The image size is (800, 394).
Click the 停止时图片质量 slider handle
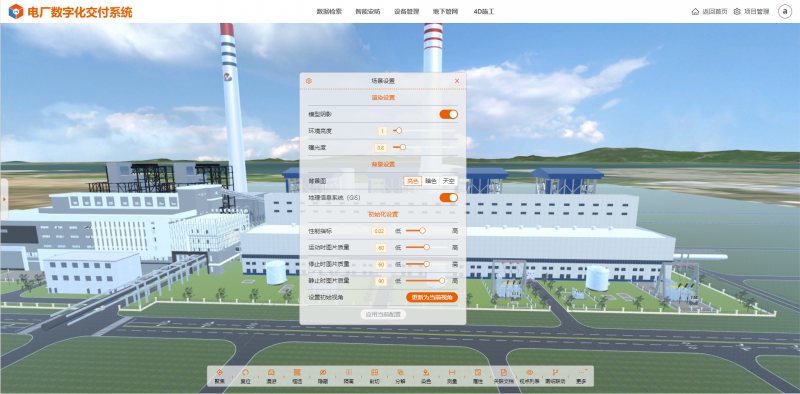427,264
